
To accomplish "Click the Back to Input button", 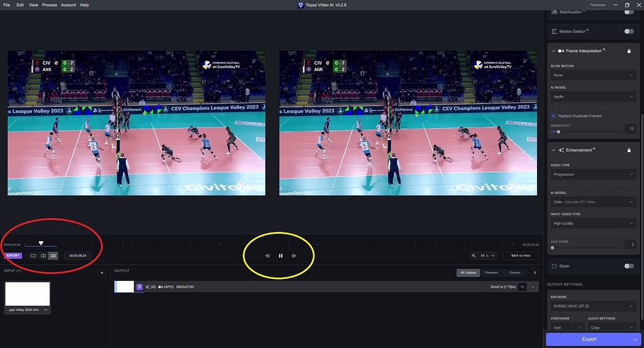I will pos(521,255).
